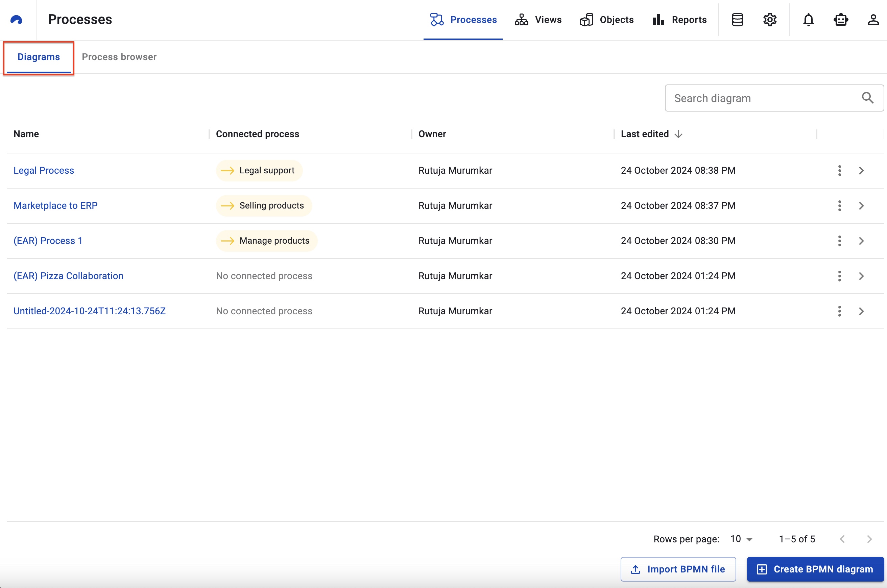Screen dimensions: 887x588
Task: Select the Process browser tab
Action: (119, 57)
